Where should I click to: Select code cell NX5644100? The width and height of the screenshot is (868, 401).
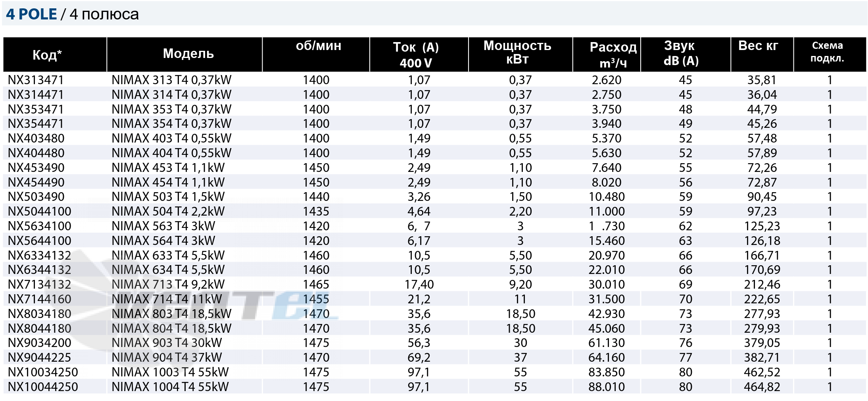click(x=40, y=241)
